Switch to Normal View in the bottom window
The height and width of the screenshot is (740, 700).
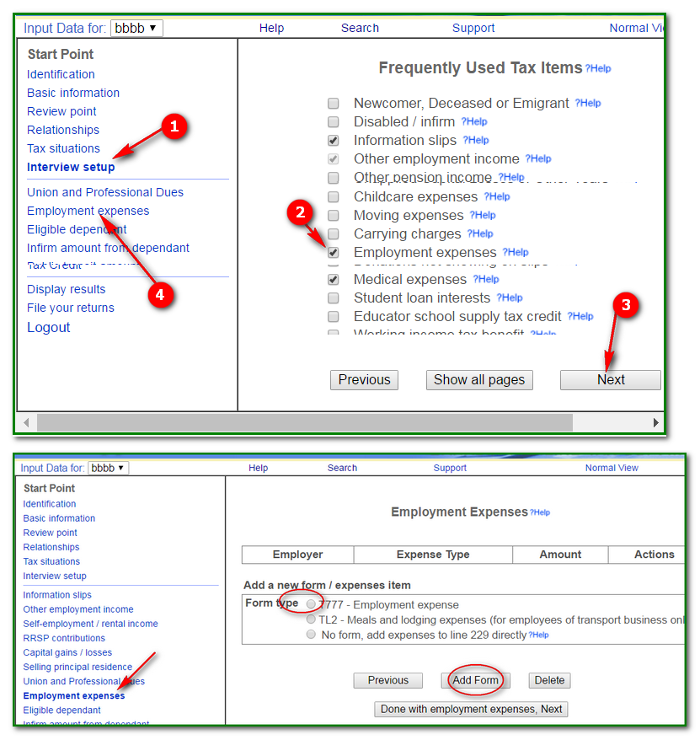[612, 468]
